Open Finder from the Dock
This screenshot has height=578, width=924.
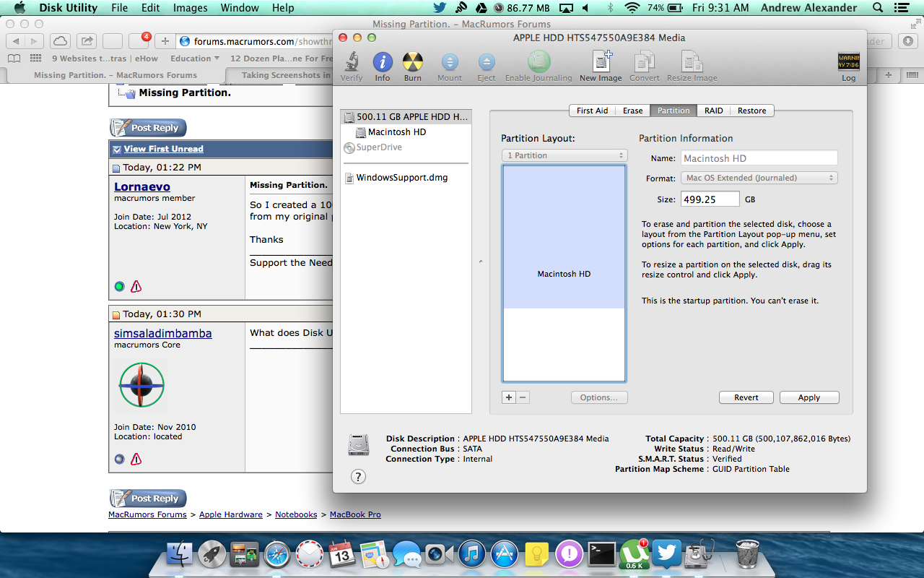click(179, 554)
